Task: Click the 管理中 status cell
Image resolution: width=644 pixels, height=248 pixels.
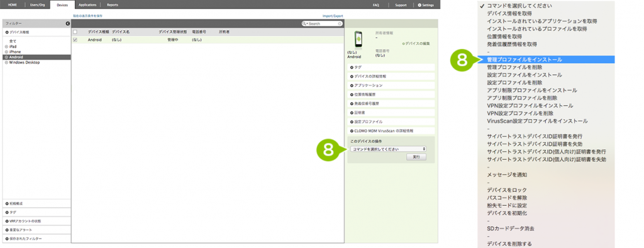Action: tap(172, 40)
